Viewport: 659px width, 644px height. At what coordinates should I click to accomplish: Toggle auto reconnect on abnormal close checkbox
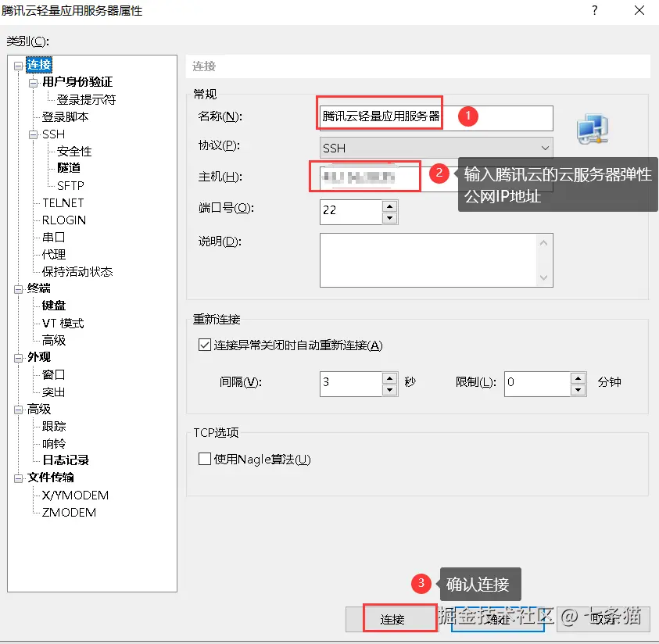(x=204, y=345)
